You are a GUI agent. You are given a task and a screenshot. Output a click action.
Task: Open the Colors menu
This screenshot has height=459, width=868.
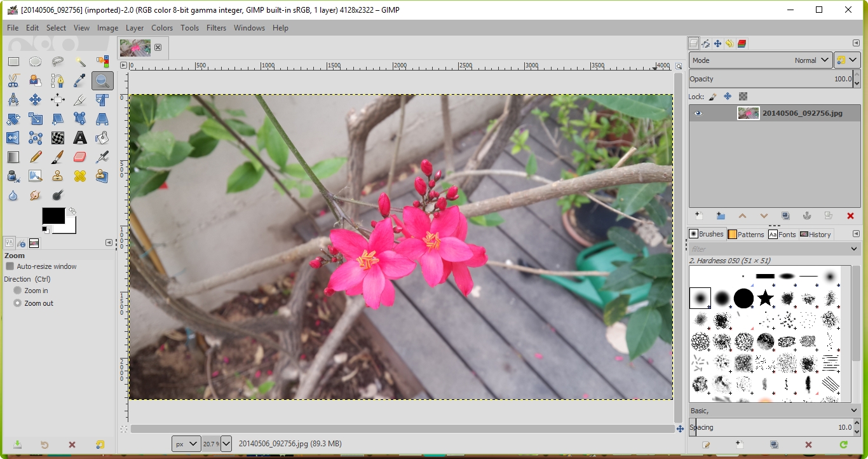(162, 28)
